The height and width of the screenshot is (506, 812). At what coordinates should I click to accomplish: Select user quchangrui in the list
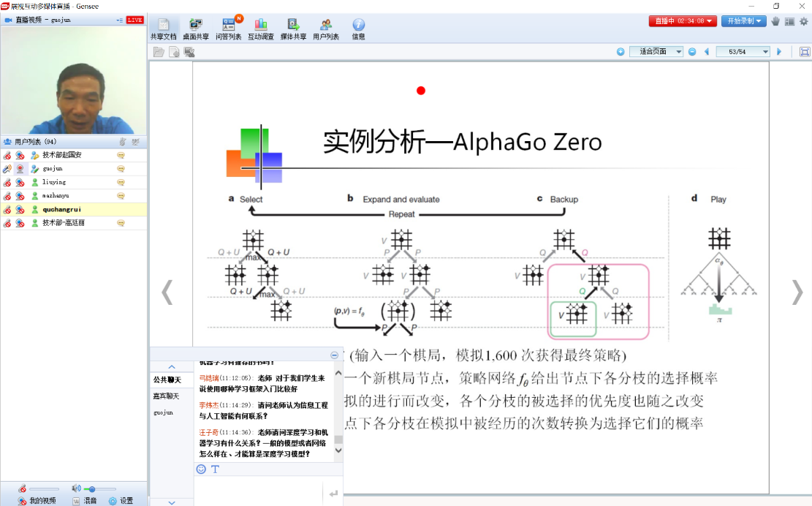(x=74, y=209)
